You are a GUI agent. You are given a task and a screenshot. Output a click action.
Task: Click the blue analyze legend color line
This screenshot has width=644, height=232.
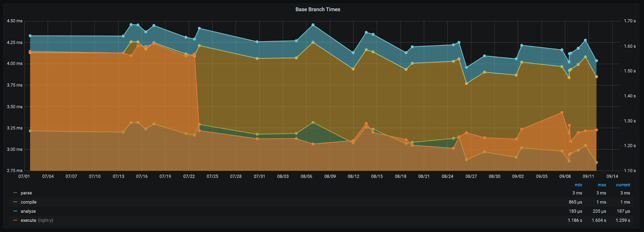[15, 211]
